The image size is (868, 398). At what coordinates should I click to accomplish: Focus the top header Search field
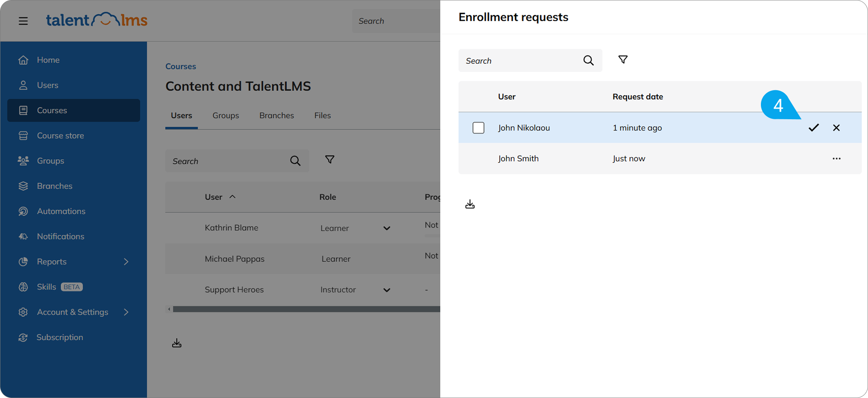click(396, 21)
